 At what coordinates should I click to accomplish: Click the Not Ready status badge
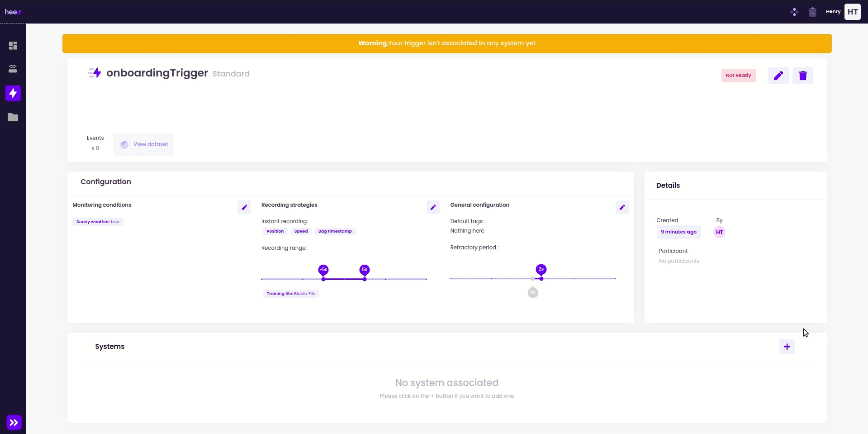click(738, 76)
